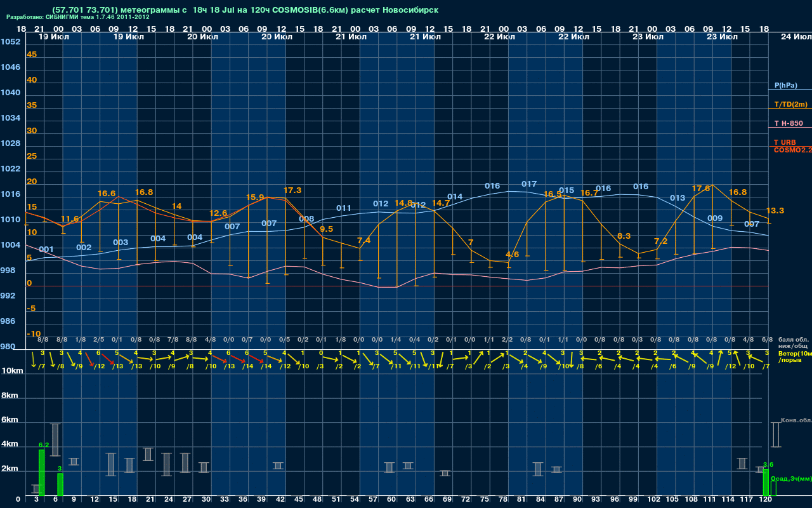Click the 7.2 temperature value
The width and height of the screenshot is (812, 508).
661,241
